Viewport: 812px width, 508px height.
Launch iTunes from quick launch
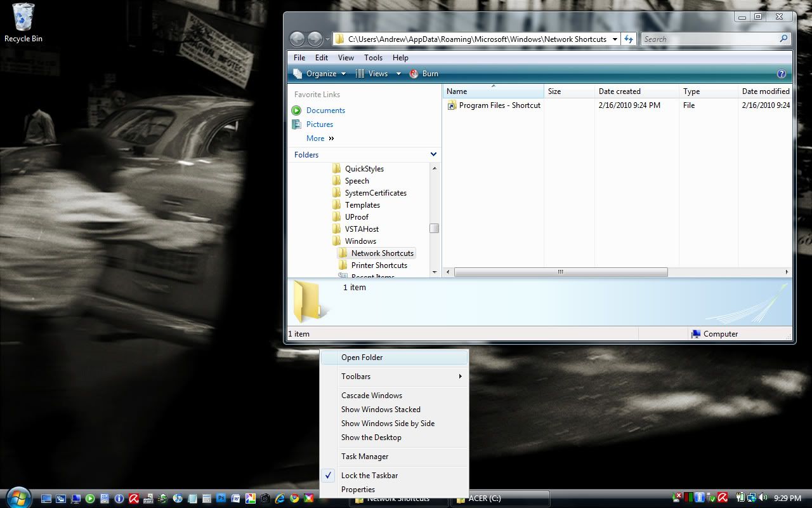pos(178,498)
